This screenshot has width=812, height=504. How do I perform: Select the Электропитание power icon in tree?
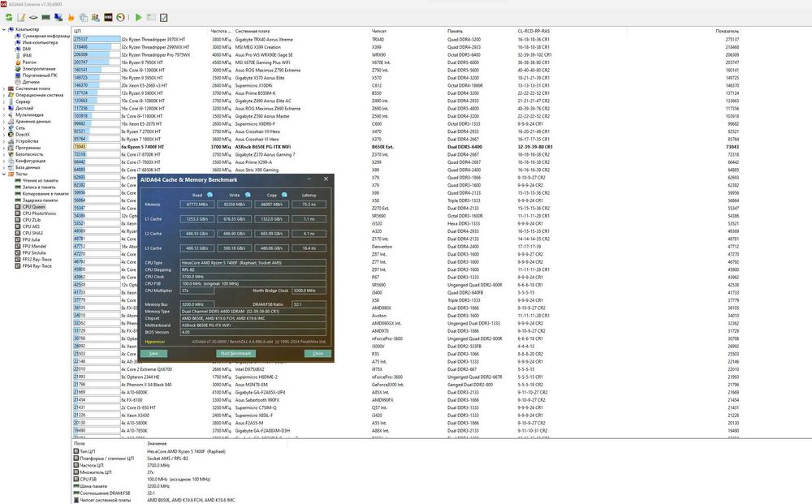pyautogui.click(x=18, y=69)
